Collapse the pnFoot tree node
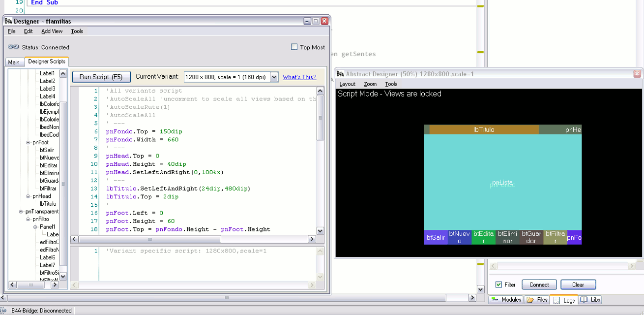Image resolution: width=644 pixels, height=315 pixels. [x=28, y=142]
